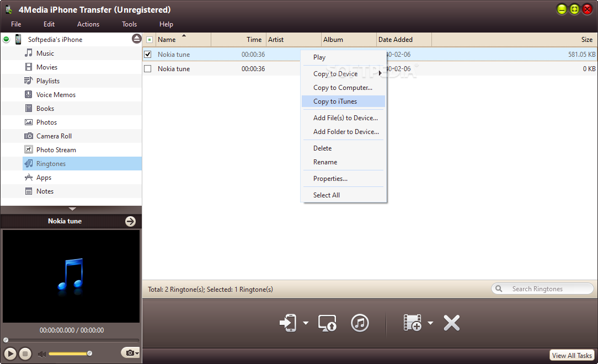Image resolution: width=598 pixels, height=364 pixels.
Task: Choose Add Folder to Device...
Action: (343, 131)
